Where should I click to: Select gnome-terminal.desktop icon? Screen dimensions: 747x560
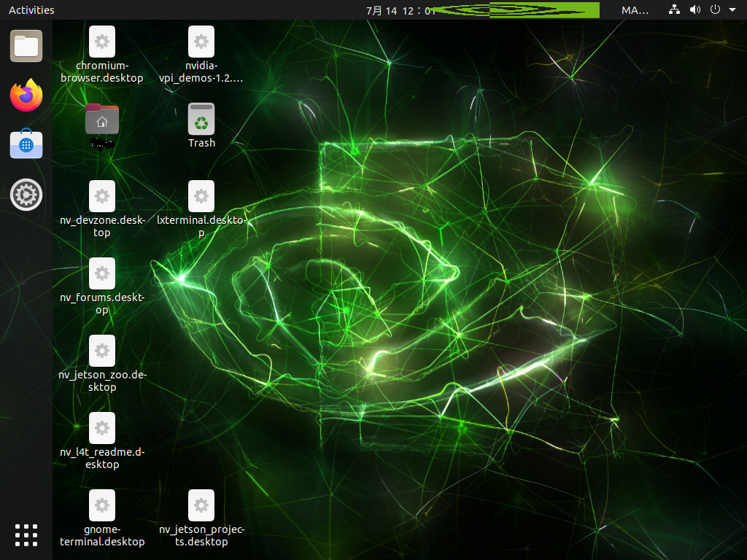click(x=102, y=505)
